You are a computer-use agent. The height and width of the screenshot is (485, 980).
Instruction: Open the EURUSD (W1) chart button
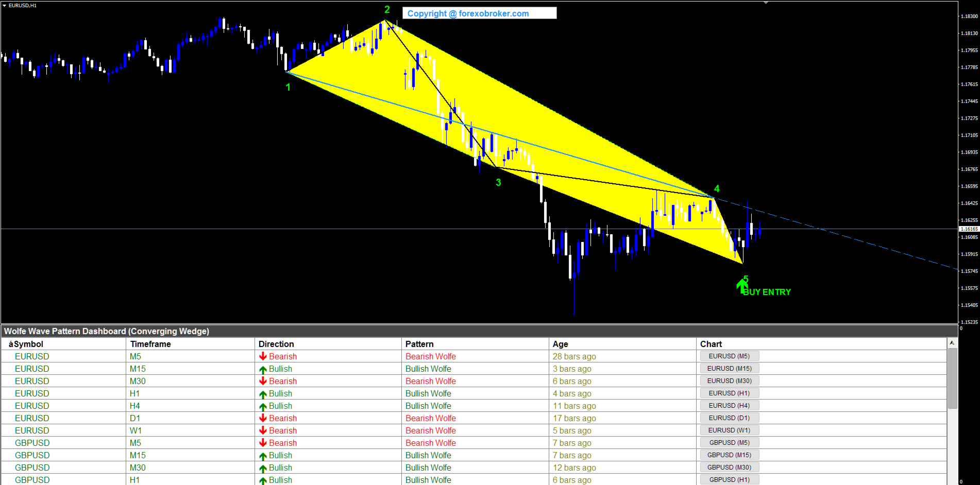point(729,430)
